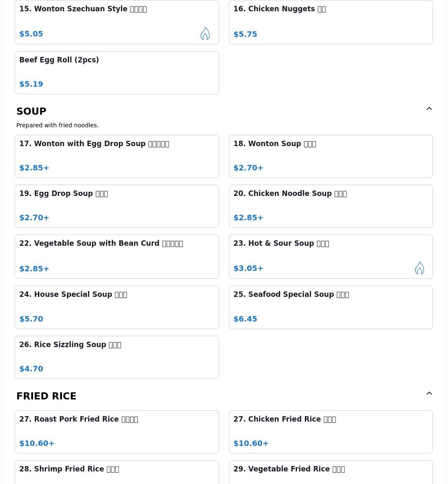Image resolution: width=448 pixels, height=484 pixels.
Task: Open 29. Vegetable Fried Rice item
Action: pos(330,473)
